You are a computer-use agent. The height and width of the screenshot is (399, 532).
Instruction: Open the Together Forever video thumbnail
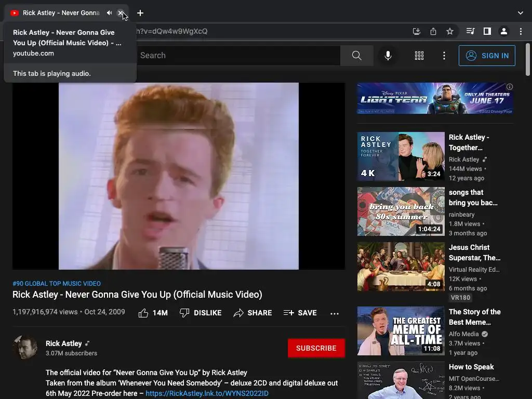401,156
